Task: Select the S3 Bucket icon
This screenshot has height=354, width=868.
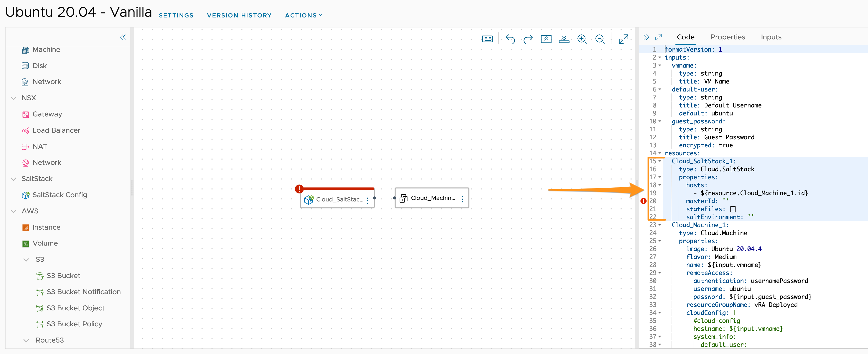Action: 40,276
